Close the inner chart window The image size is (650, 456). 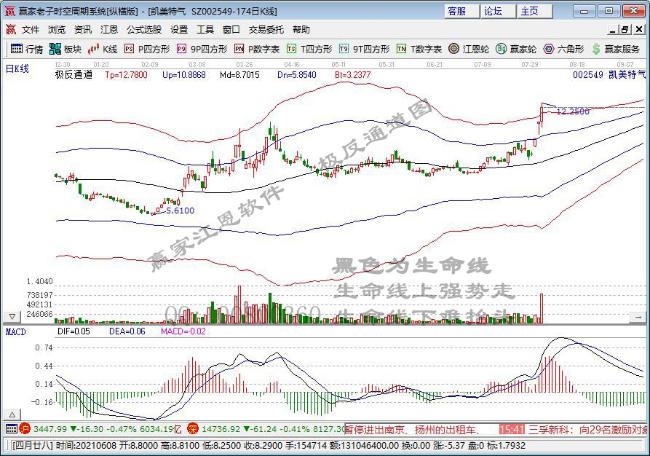638,29
